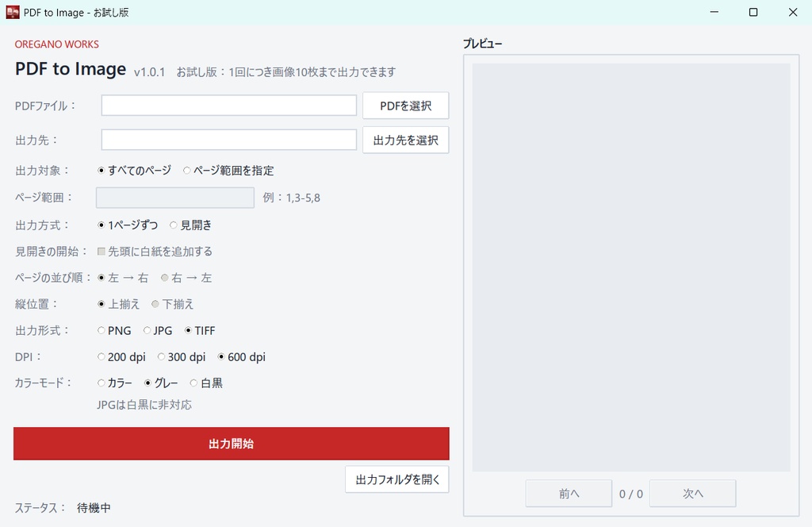Click the JPGは白黒に非対応 note

tap(144, 405)
